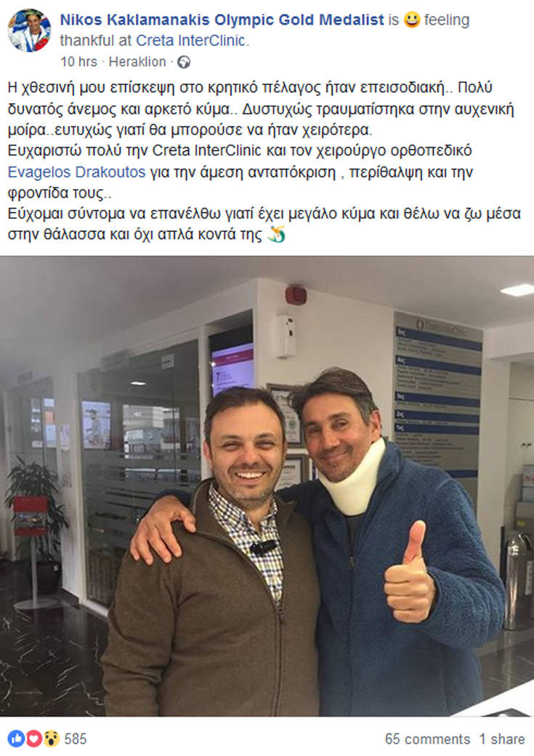Open the Creta InterClinic location link
Screen dimensions: 534x756
tap(191, 41)
